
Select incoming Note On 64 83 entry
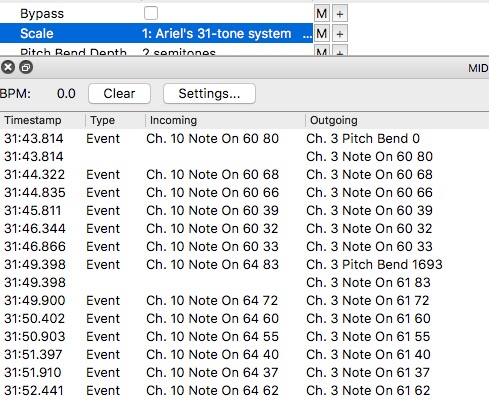point(212,265)
